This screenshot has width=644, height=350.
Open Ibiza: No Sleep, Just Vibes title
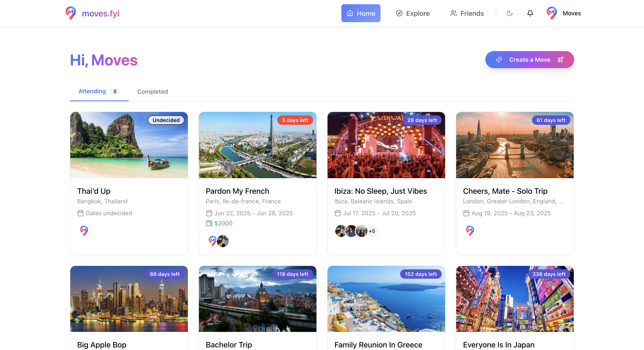coord(381,191)
